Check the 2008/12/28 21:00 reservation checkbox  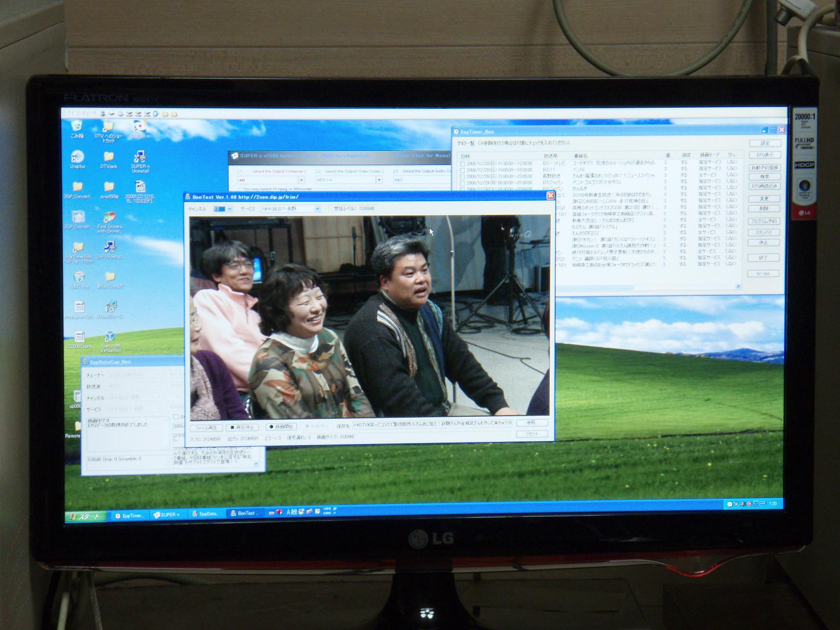(x=463, y=177)
